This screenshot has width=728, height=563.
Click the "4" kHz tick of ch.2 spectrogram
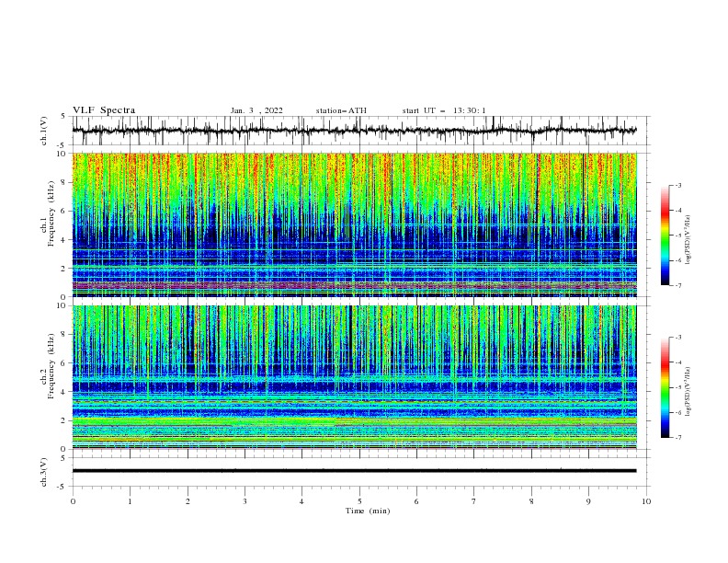point(65,392)
